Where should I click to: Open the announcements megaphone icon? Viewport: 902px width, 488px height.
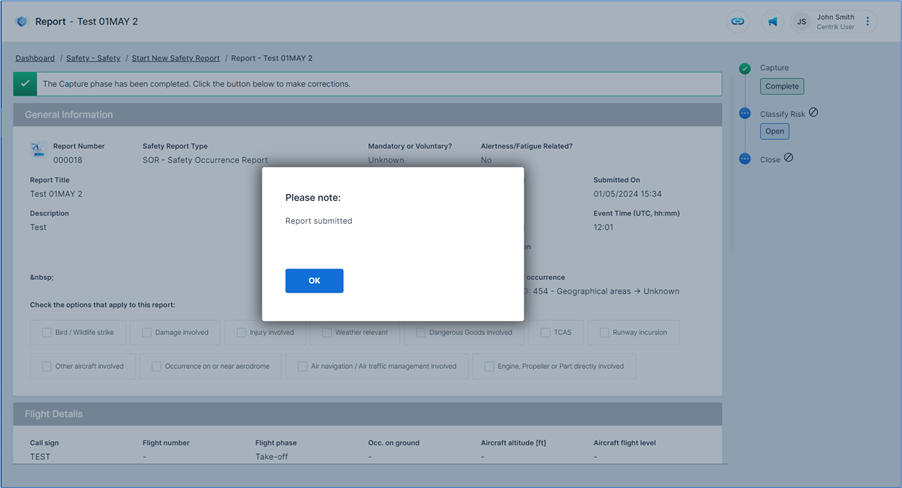tap(772, 21)
